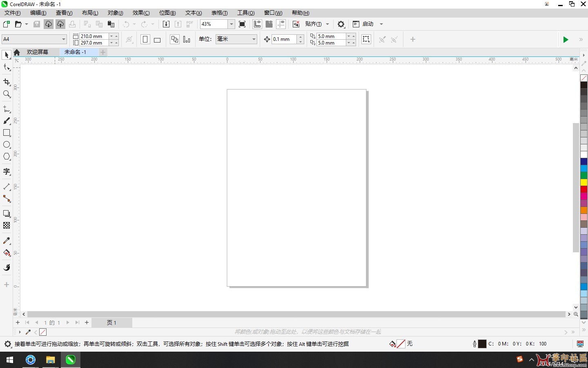Image resolution: width=588 pixels, height=368 pixels.
Task: Expand the 启动 launcher dropdown arrow
Action: (x=381, y=24)
